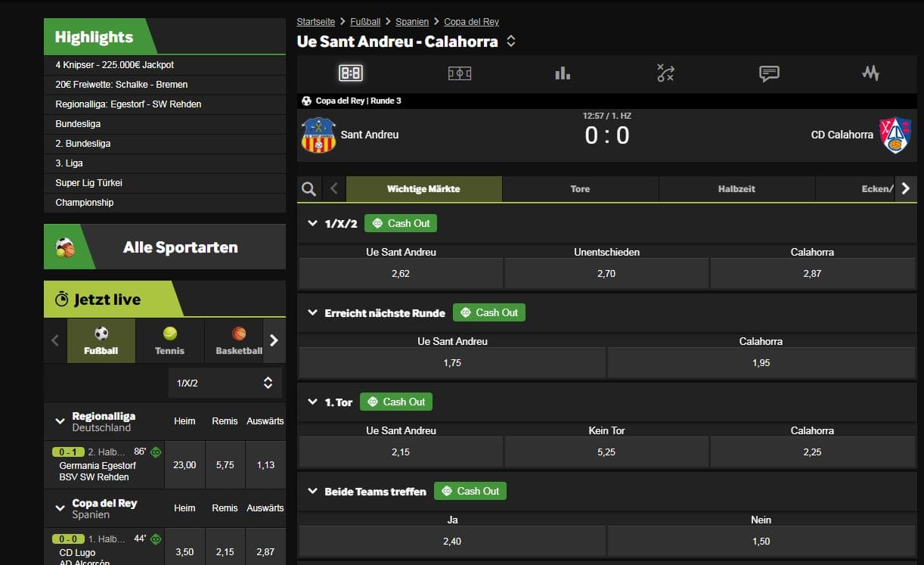Image resolution: width=924 pixels, height=565 pixels.
Task: Open the Alle Sportarten banner
Action: click(x=165, y=247)
